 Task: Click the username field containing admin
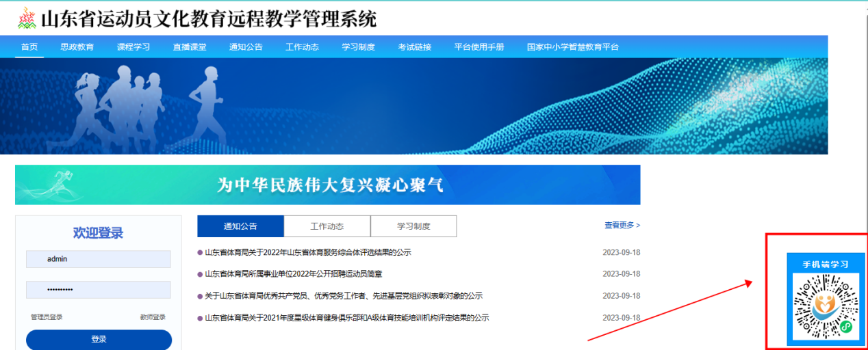tap(99, 259)
